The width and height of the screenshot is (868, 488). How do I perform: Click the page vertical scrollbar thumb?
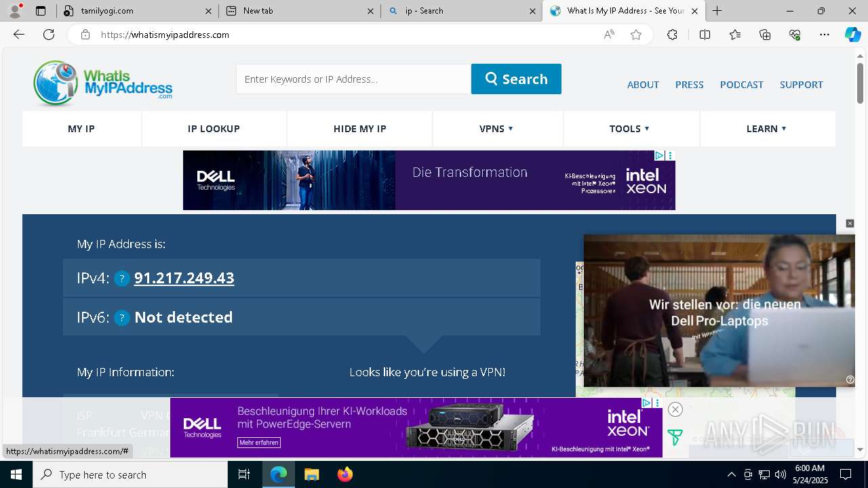pos(860,83)
